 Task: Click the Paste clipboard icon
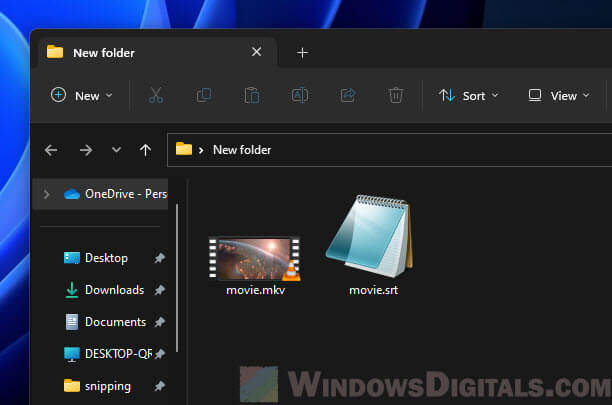tap(252, 95)
